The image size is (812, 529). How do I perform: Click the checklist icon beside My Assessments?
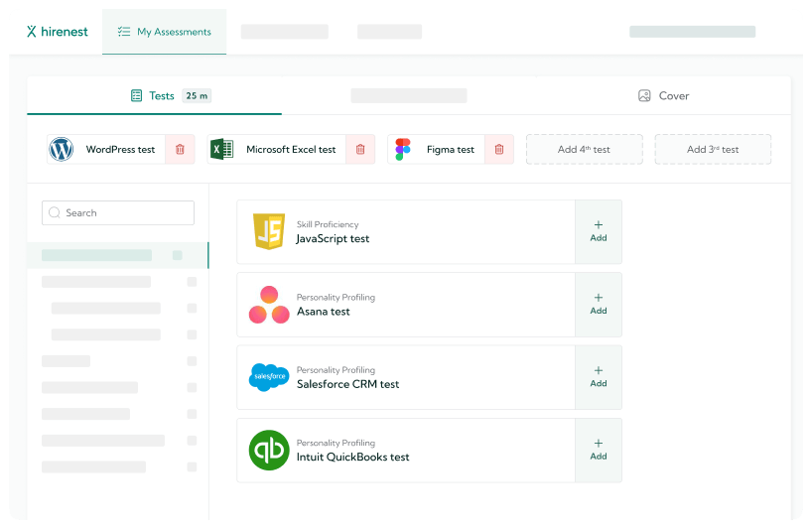[124, 32]
